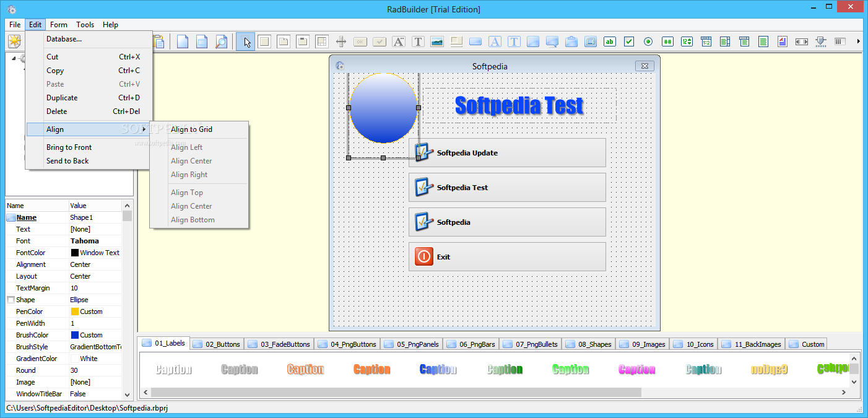868x418 pixels.
Task: Click the Exit button on form
Action: coord(507,257)
